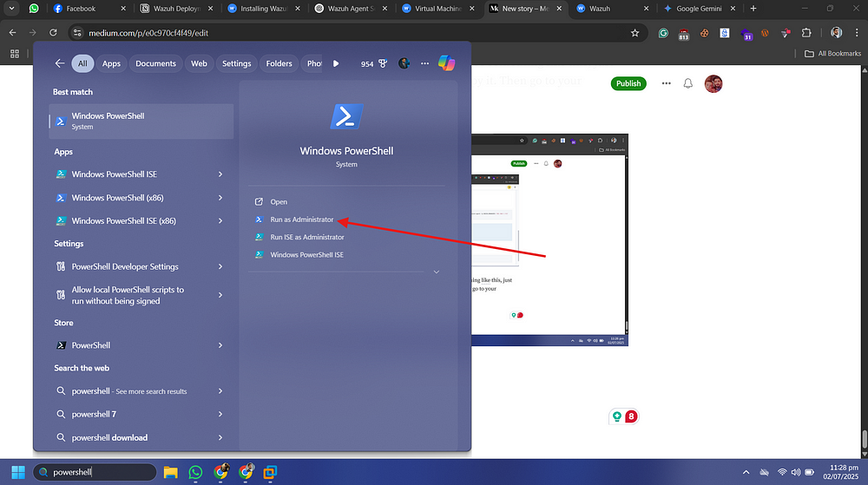Screen dimensions: 868x485
Task: Open the VirtualBox taskbar icon
Action: point(270,472)
